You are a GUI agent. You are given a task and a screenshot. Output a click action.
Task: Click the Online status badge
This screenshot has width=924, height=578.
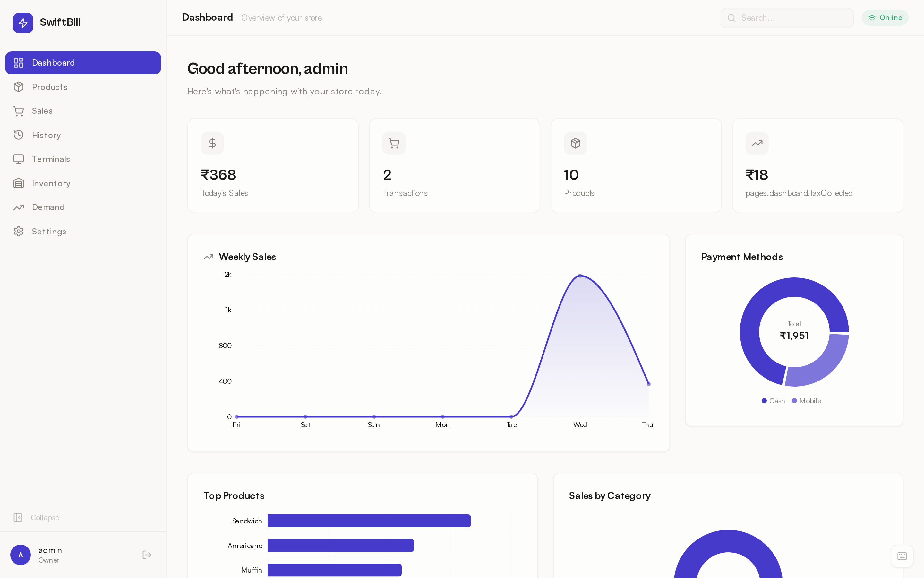pyautogui.click(x=885, y=18)
